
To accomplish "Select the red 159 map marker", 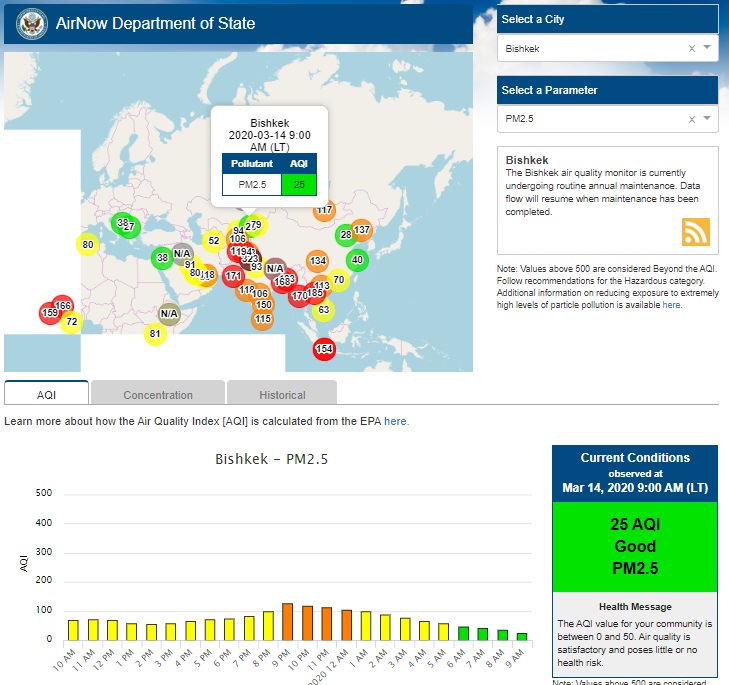I will tap(49, 313).
